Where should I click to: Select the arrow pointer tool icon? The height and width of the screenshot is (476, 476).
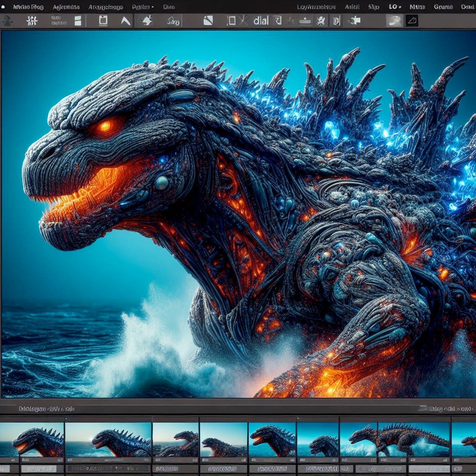coord(126,20)
